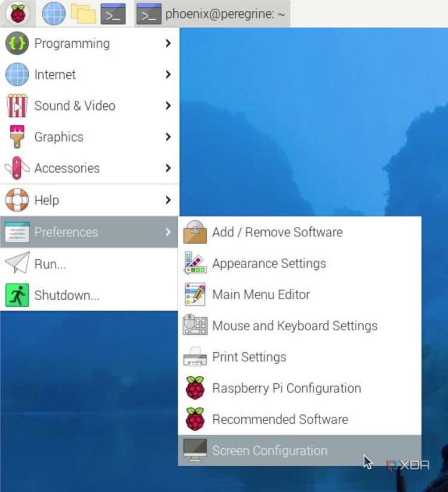Launch the terminal from taskbar launcher
Viewport: 448px width, 492px height.
coord(113,13)
